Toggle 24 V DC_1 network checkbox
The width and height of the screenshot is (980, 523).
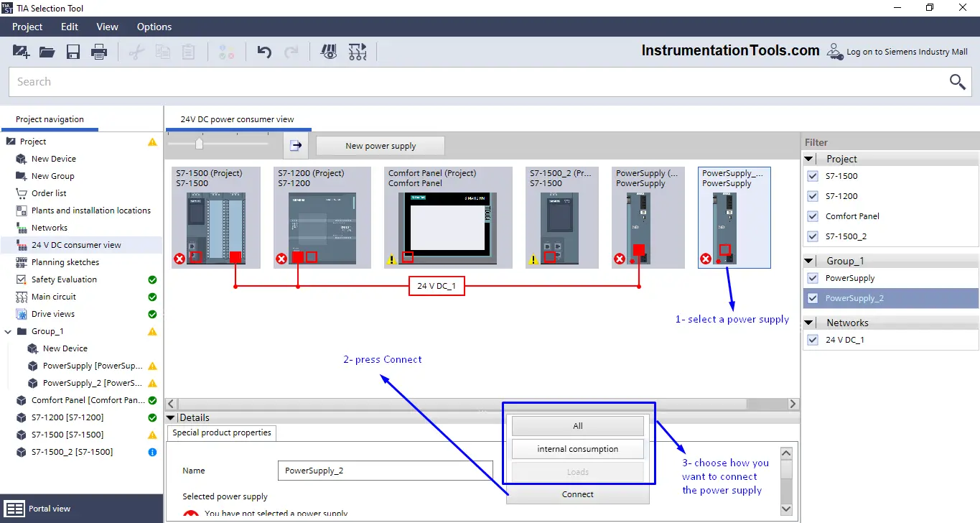pos(813,340)
